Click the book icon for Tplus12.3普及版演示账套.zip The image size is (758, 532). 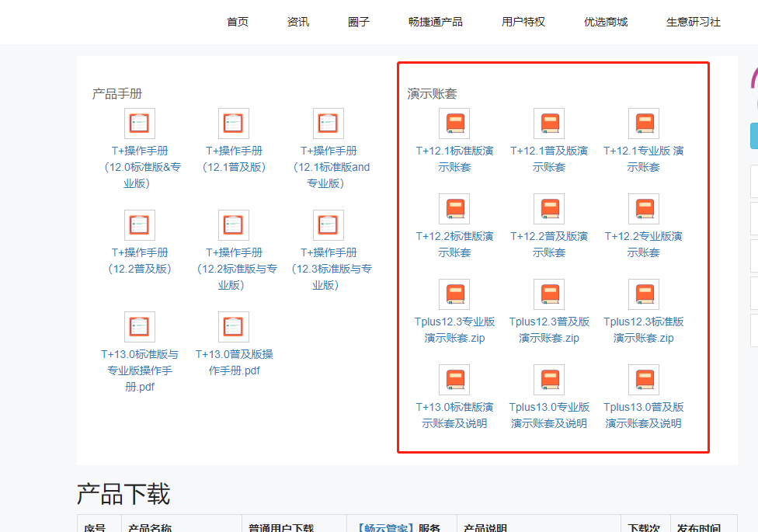pyautogui.click(x=549, y=294)
